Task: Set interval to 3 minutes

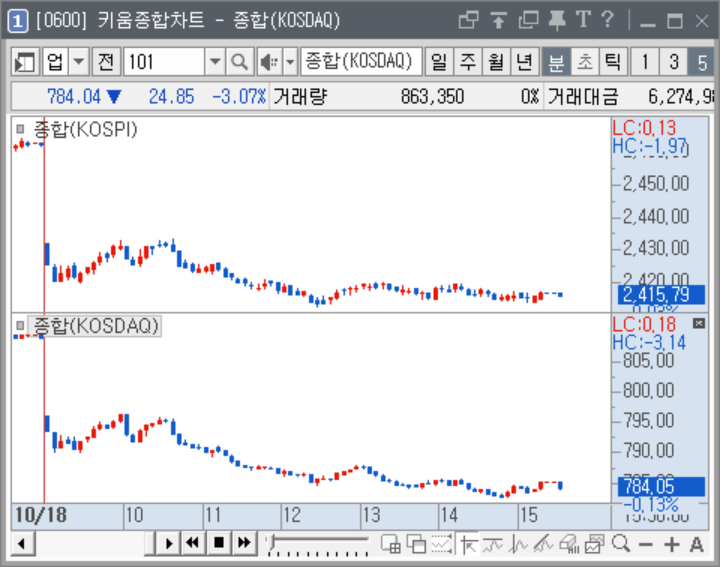Action: pos(674,62)
